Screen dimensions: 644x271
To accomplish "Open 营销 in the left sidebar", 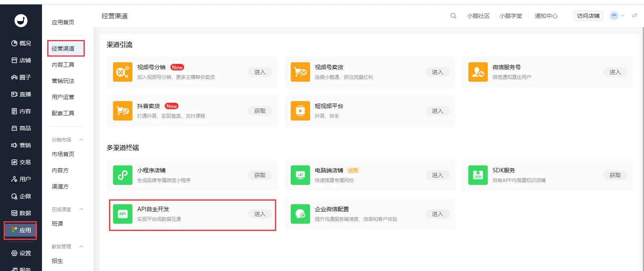I will click(x=21, y=145).
